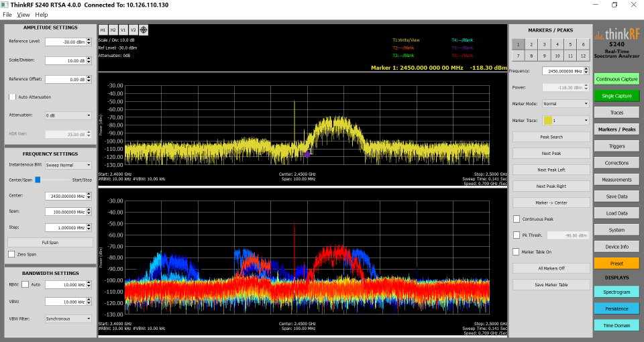Select marker number 12

[x=583, y=56]
